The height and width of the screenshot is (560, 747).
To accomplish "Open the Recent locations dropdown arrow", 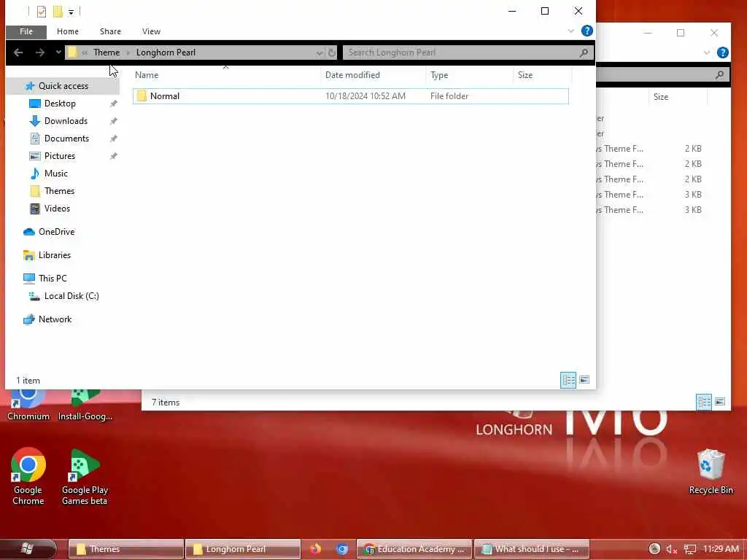I will pos(58,52).
